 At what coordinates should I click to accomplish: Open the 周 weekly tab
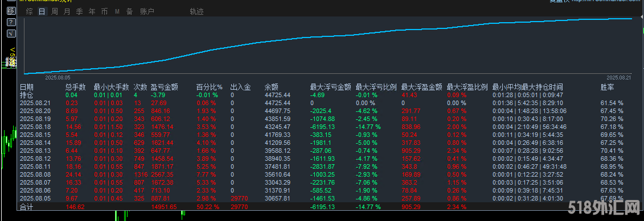(x=54, y=12)
